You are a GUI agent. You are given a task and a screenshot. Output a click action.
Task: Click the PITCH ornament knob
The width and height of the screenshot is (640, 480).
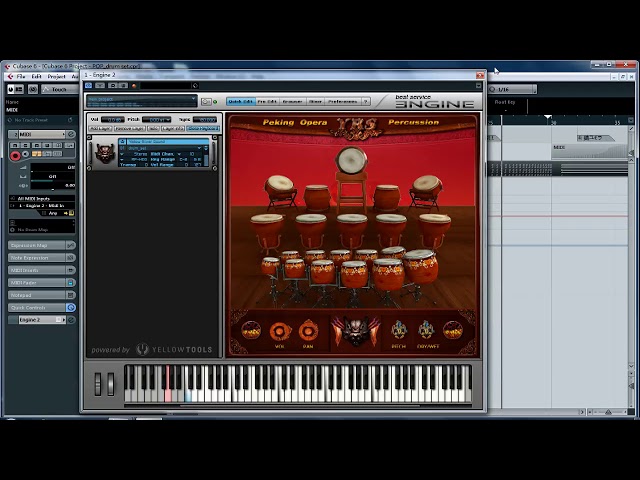[398, 330]
